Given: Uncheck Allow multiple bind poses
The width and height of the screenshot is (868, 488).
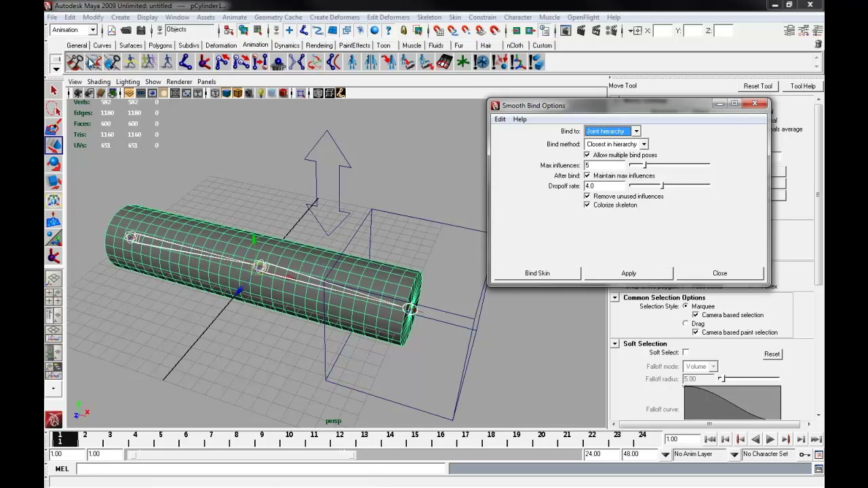Looking at the screenshot, I should tap(587, 155).
